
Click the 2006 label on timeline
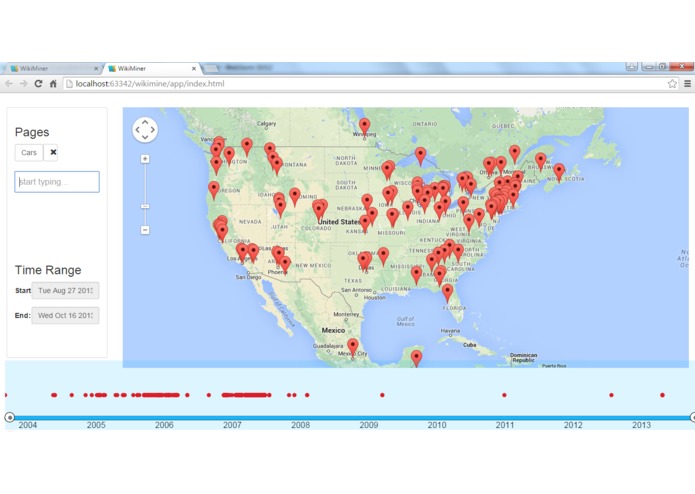tap(164, 425)
